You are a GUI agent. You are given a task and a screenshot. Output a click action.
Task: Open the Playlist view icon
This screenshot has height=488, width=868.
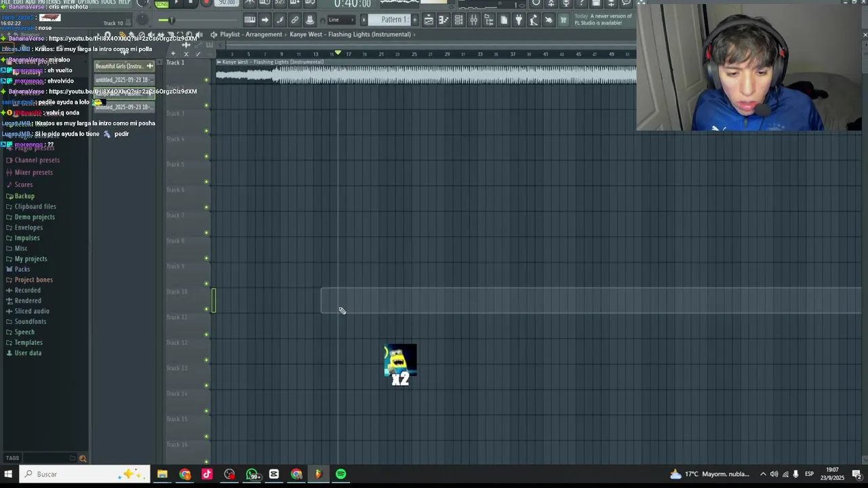pos(429,20)
